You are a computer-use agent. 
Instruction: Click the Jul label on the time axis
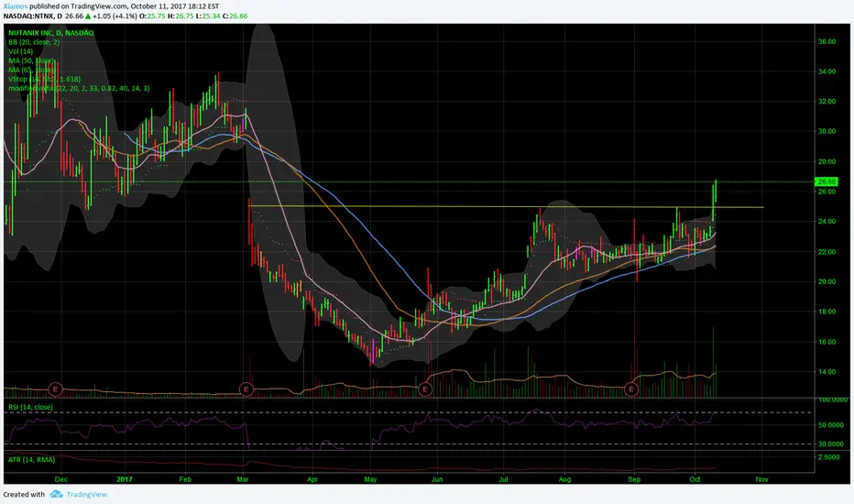[x=503, y=479]
